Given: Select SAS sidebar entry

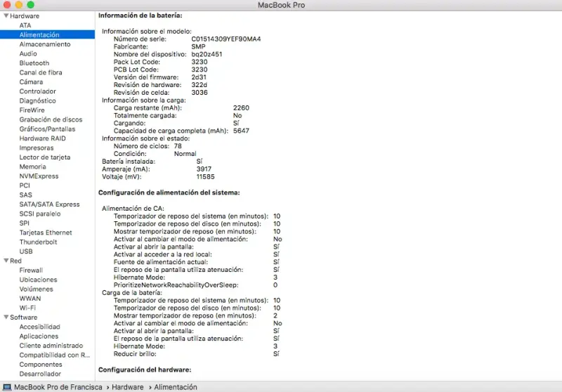Looking at the screenshot, I should (25, 195).
